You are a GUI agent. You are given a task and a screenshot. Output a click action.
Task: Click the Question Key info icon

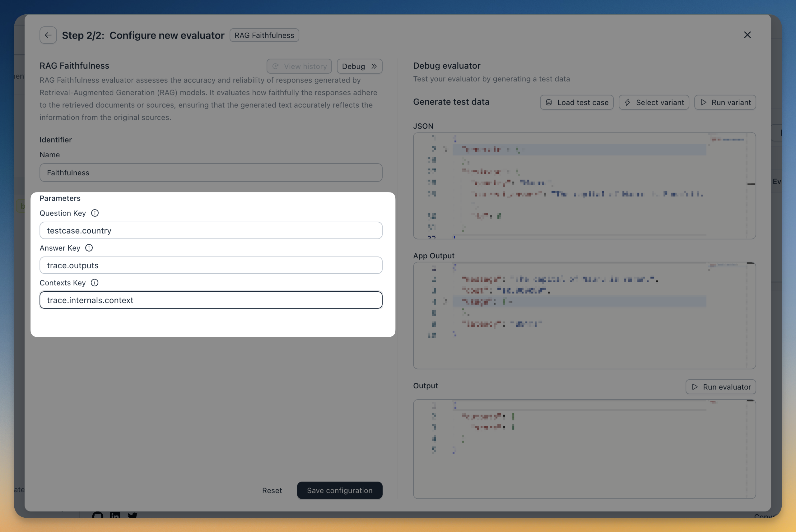[95, 213]
